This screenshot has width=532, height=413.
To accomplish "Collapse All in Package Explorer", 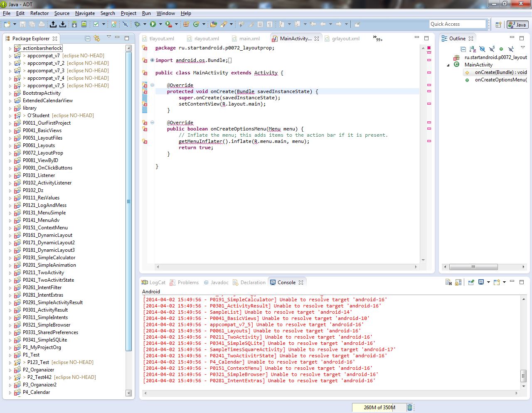I will coord(88,38).
